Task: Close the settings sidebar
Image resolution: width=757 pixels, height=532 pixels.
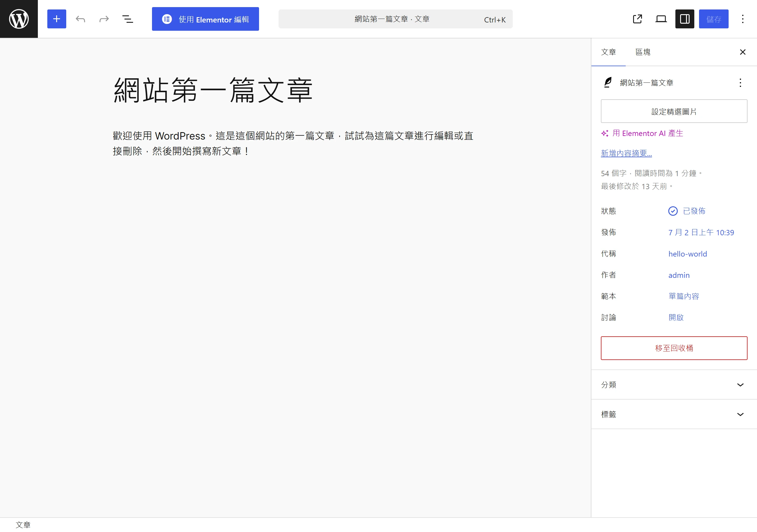Action: (x=743, y=52)
